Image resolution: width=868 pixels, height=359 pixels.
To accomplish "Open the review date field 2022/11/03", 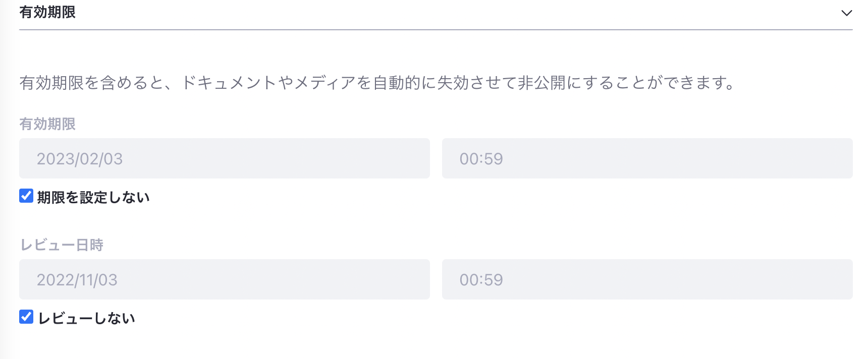I will tap(224, 279).
